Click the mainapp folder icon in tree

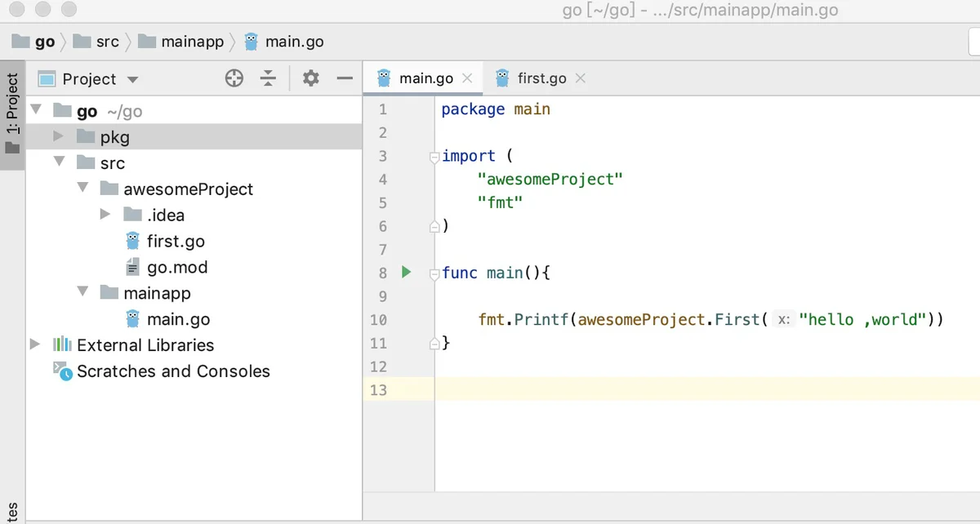tap(109, 292)
